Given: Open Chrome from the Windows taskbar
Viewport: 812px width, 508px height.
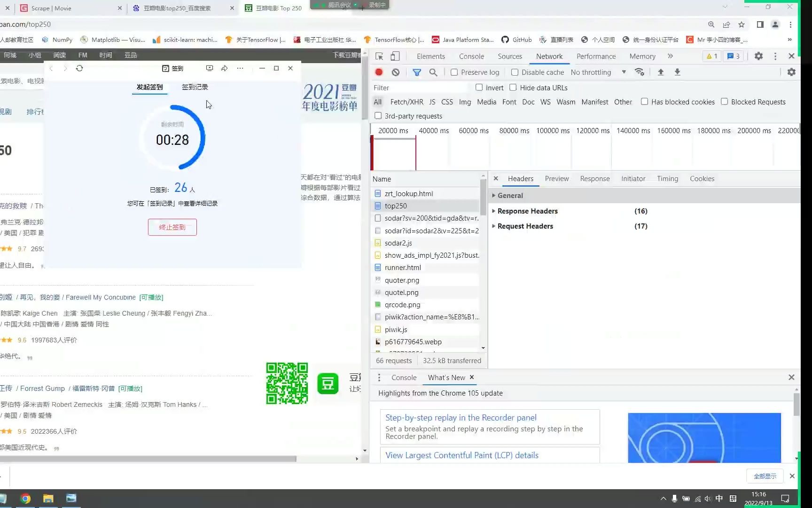Looking at the screenshot, I should pyautogui.click(x=25, y=499).
